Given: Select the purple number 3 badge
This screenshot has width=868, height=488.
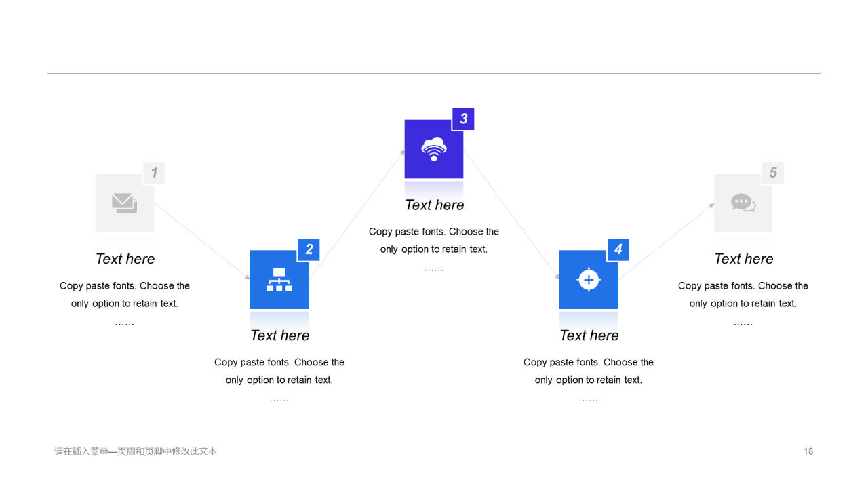Looking at the screenshot, I should pos(463,119).
